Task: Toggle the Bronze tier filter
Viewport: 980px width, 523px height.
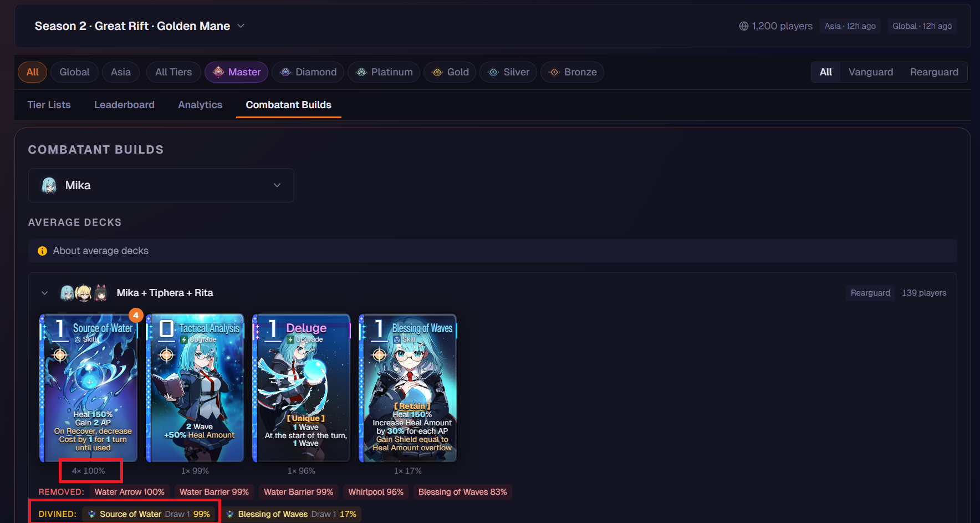Action: pyautogui.click(x=573, y=72)
